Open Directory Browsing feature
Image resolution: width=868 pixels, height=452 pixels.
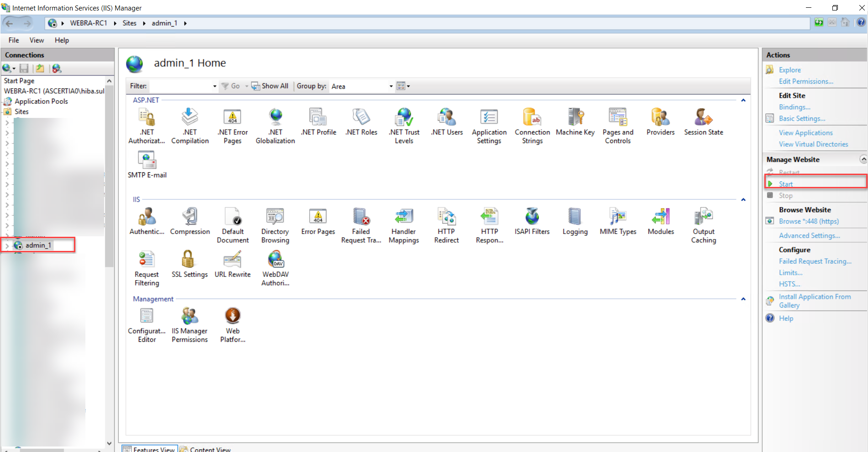pyautogui.click(x=275, y=226)
